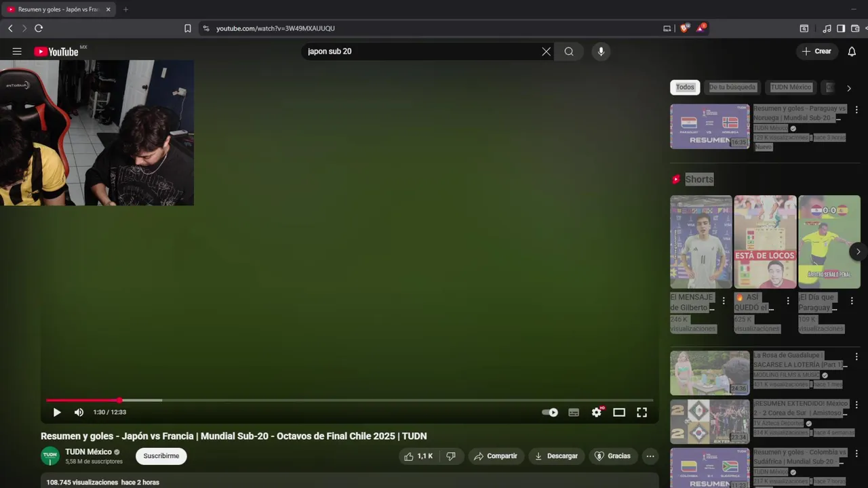Screen dimensions: 868x488
Task: Open player settings gear
Action: click(597, 412)
